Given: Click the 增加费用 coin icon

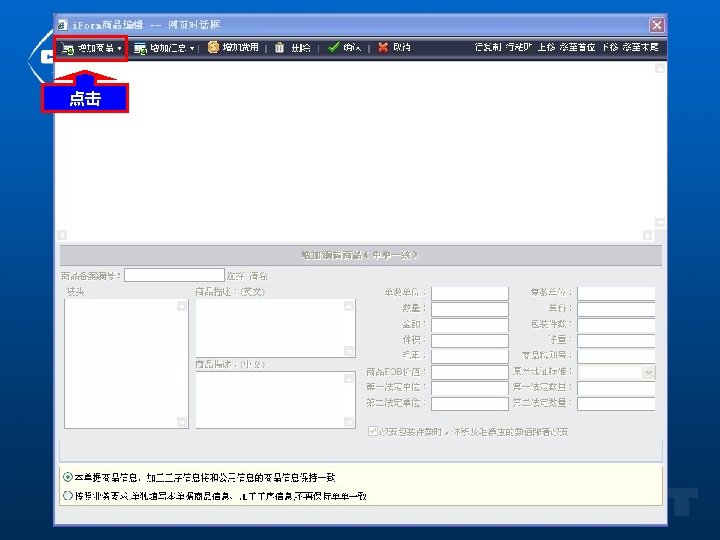Looking at the screenshot, I should coord(213,47).
